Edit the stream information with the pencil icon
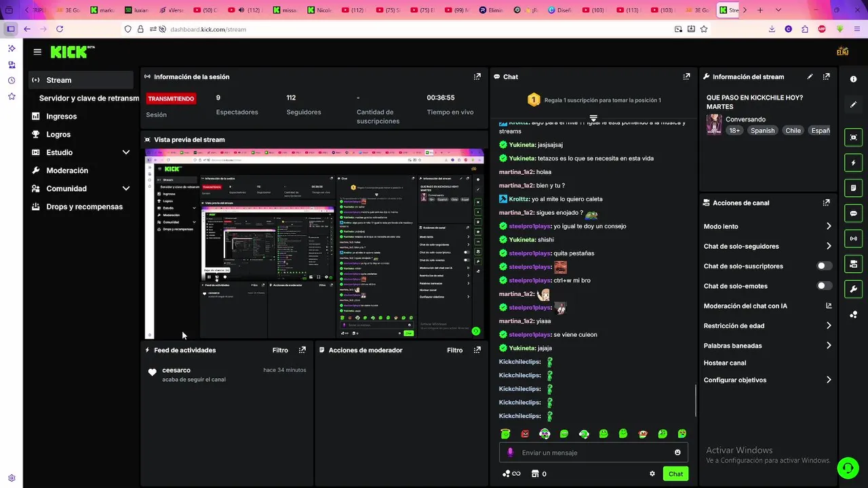Screen dimensions: 868x488 810,77
